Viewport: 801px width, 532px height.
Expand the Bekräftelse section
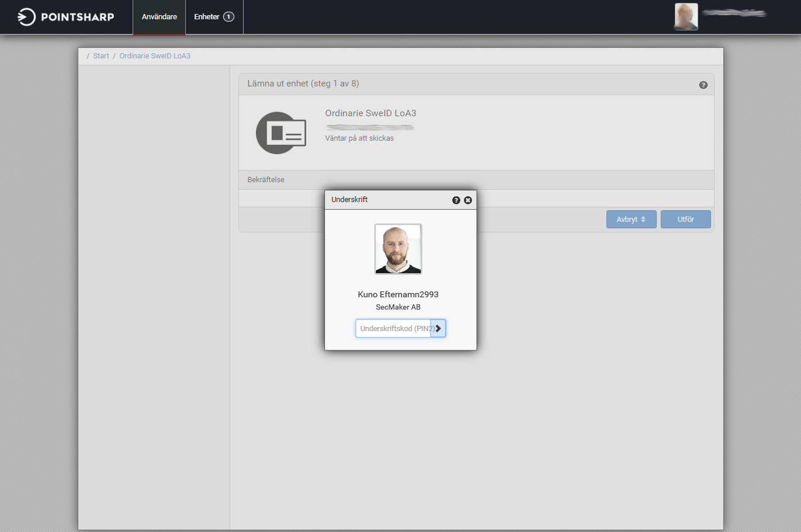click(x=266, y=180)
